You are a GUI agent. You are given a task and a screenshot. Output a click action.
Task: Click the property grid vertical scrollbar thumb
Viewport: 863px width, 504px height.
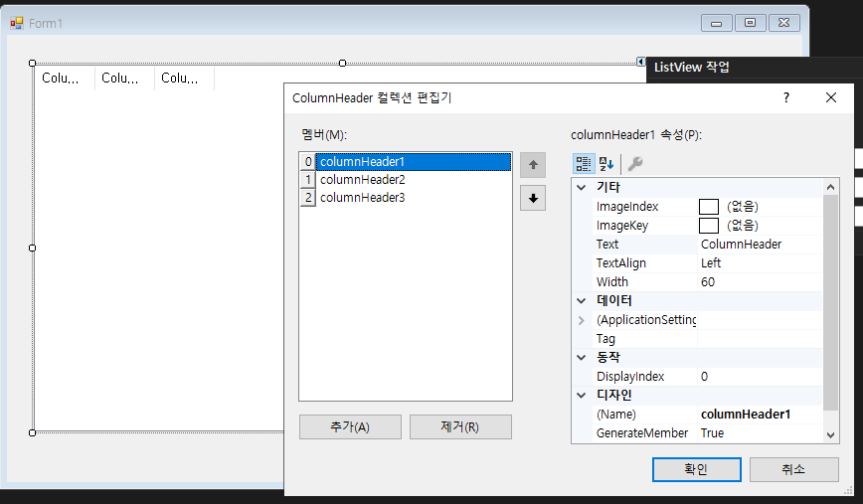(830, 302)
